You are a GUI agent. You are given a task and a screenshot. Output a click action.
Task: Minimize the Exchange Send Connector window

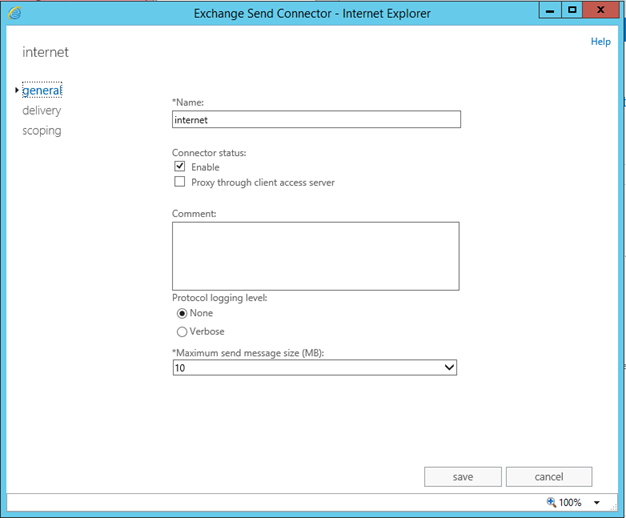click(x=550, y=10)
